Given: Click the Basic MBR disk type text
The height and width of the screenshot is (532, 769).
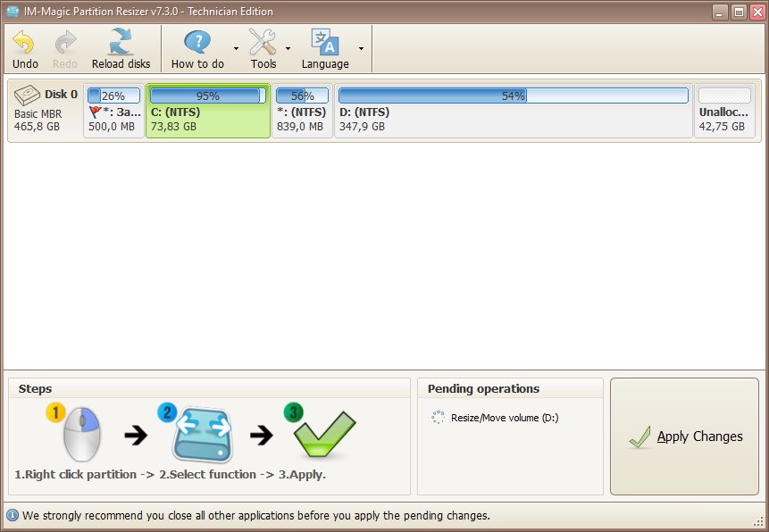Looking at the screenshot, I should click(x=38, y=113).
